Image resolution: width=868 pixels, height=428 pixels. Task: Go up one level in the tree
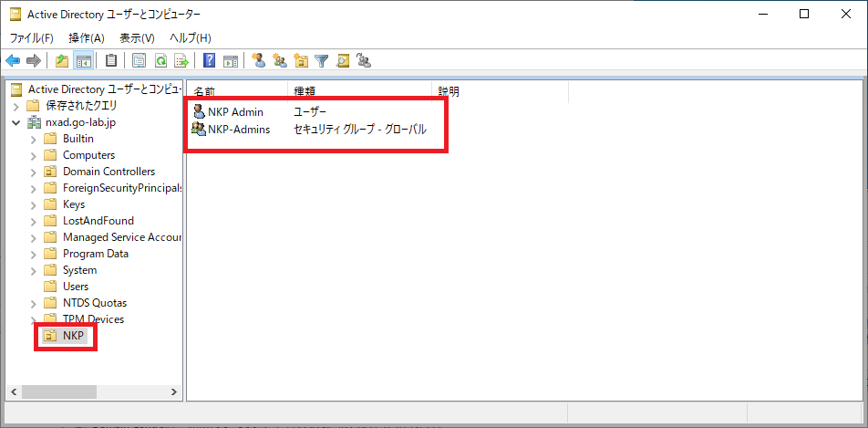(62, 60)
